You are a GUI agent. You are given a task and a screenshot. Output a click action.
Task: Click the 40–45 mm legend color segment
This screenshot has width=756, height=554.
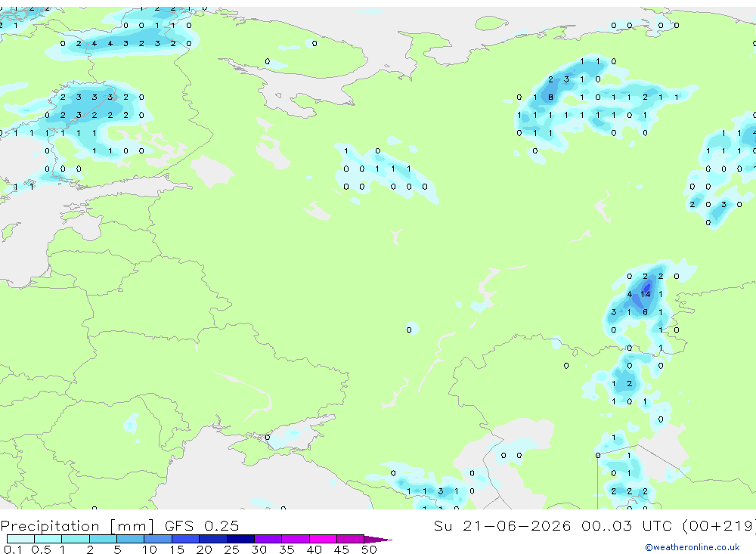(323, 539)
